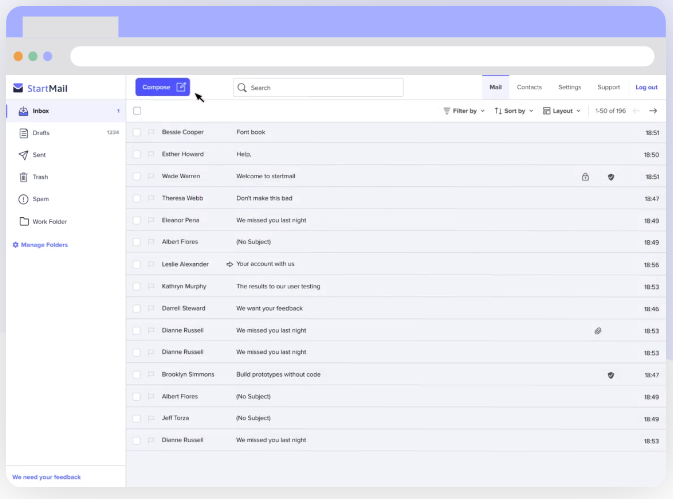The height and width of the screenshot is (499, 673).
Task: Open the Drafts folder icon
Action: click(23, 133)
